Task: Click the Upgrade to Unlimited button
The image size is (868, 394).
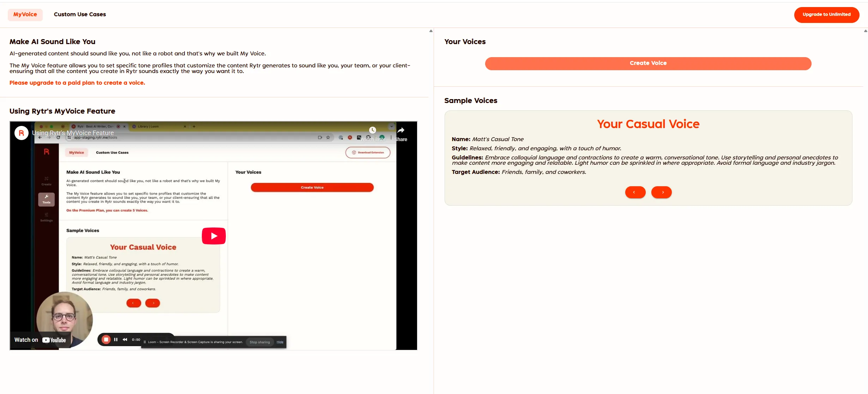Action: 826,14
